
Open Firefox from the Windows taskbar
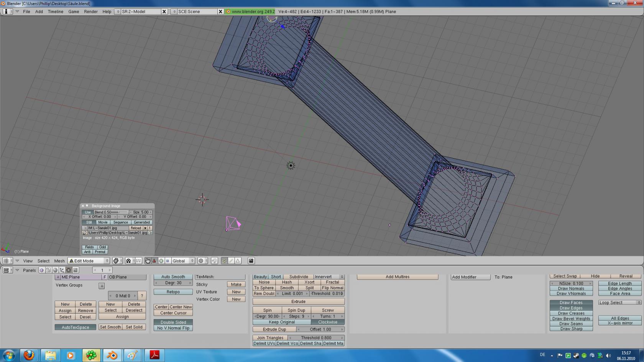coord(29,355)
